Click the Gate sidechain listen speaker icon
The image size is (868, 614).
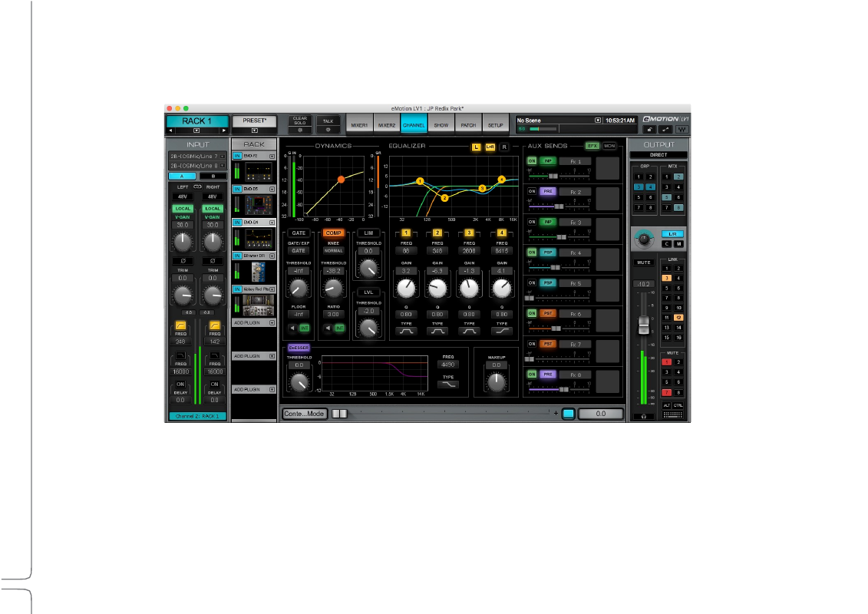(292, 328)
